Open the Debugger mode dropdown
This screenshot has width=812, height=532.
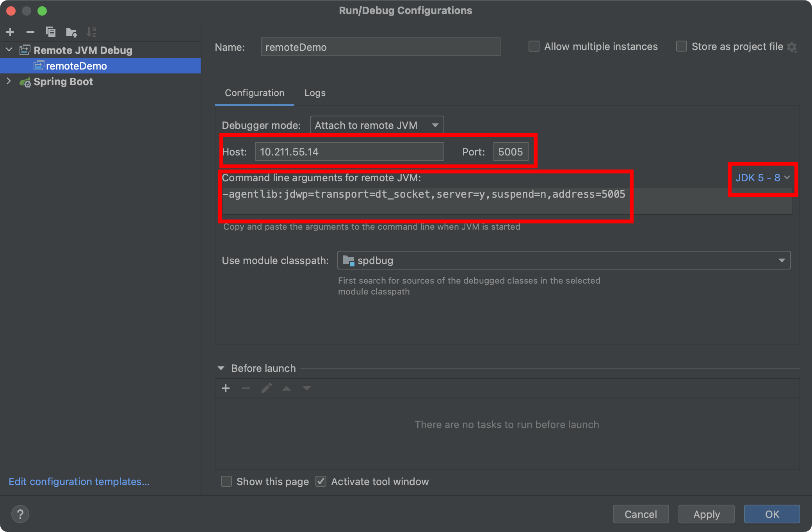pyautogui.click(x=377, y=125)
